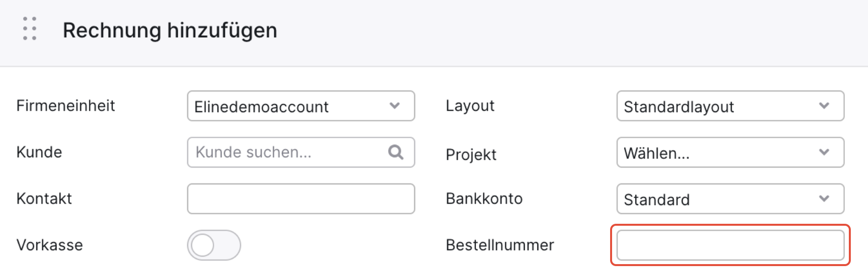
Task: Click the magnifier icon in Kunde search
Action: coord(395,152)
